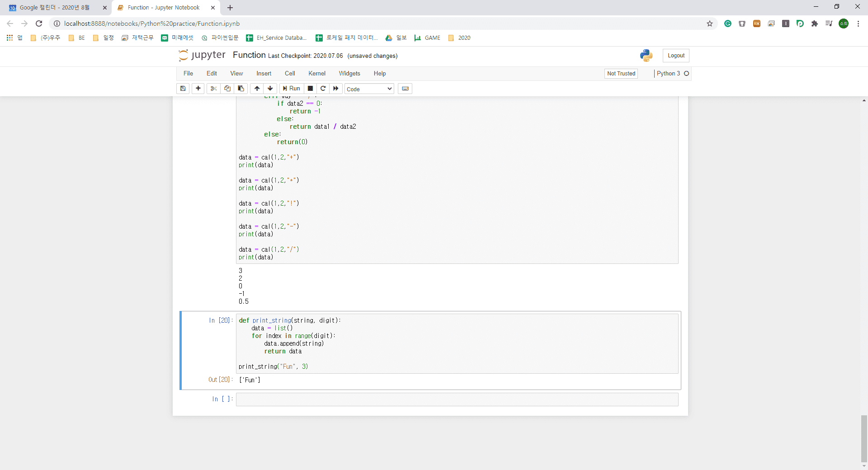868x470 pixels.
Task: Go forward in browser history
Action: click(x=24, y=23)
